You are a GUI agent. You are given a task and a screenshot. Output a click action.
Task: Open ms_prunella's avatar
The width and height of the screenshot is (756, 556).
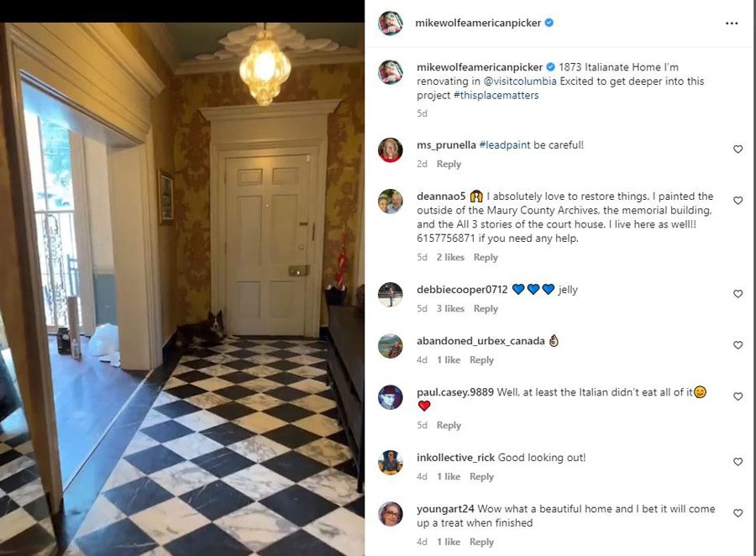(390, 150)
